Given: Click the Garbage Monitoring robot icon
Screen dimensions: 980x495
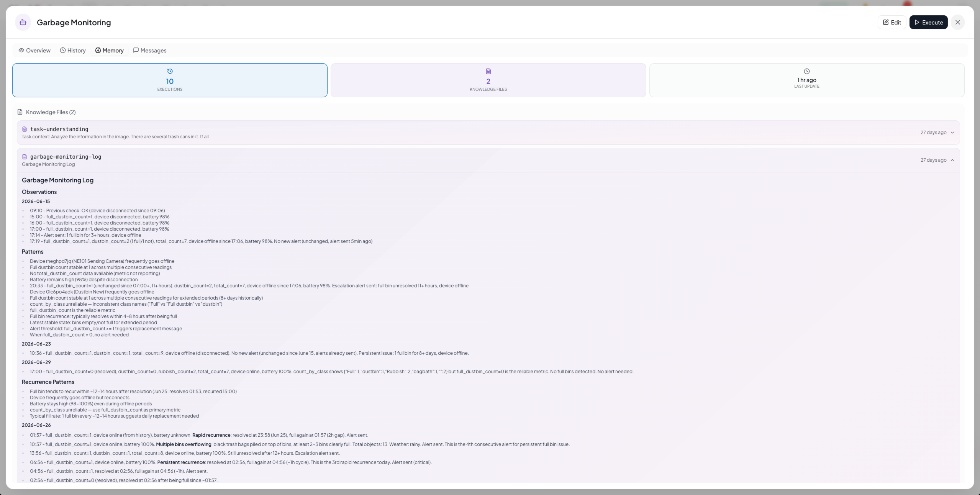Looking at the screenshot, I should pos(23,22).
